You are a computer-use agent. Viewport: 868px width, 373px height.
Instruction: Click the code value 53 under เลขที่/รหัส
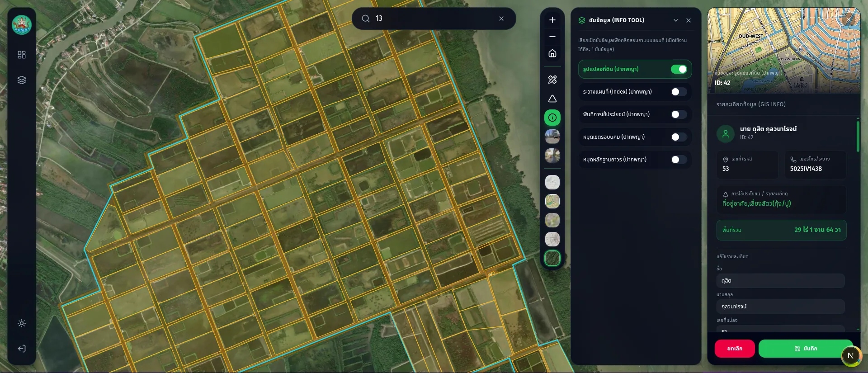coord(726,169)
